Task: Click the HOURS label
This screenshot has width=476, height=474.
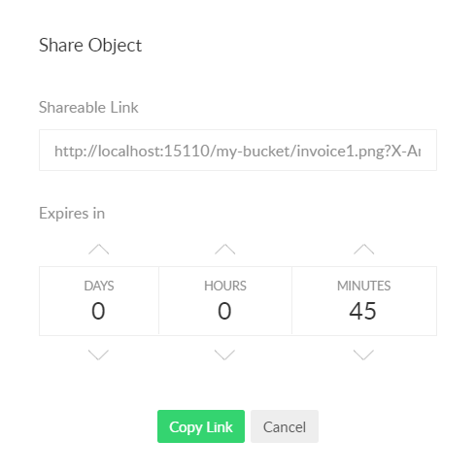Action: [x=225, y=286]
